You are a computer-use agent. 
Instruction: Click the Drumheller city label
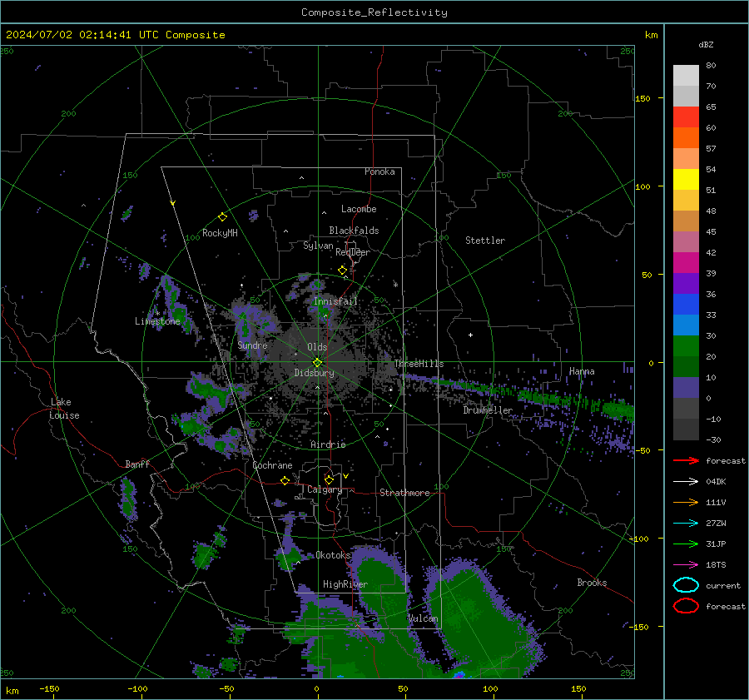(488, 410)
